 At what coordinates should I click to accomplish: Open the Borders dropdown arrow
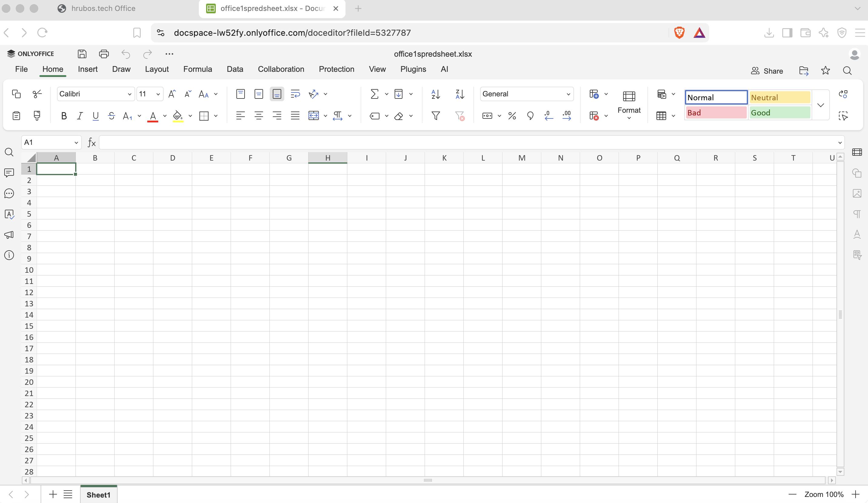click(216, 116)
